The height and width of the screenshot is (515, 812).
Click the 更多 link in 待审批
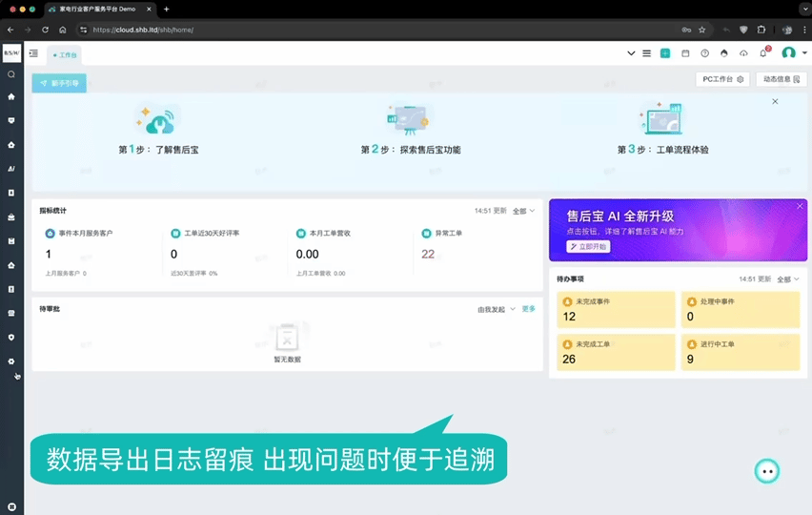click(528, 309)
